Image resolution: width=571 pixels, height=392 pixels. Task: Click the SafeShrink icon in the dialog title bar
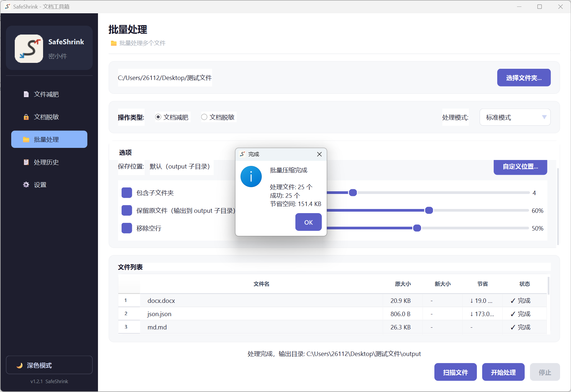click(243, 154)
